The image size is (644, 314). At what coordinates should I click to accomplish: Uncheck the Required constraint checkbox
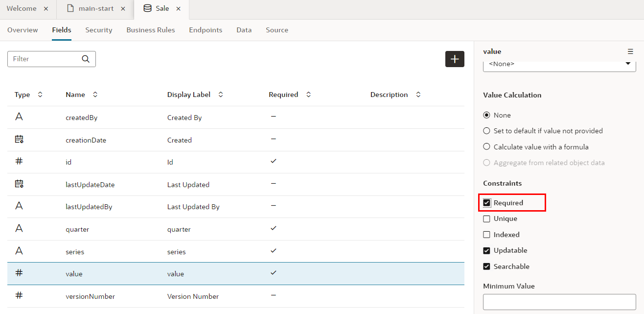click(x=486, y=203)
